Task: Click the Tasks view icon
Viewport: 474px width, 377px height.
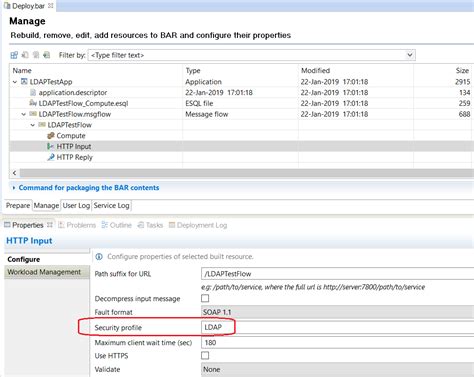Action: click(x=141, y=225)
